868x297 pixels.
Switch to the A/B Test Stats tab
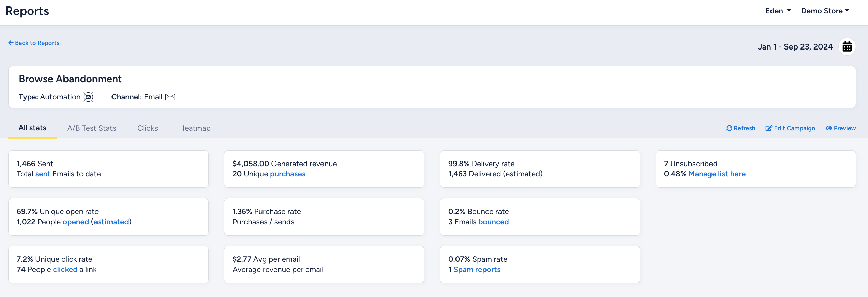[x=92, y=128]
